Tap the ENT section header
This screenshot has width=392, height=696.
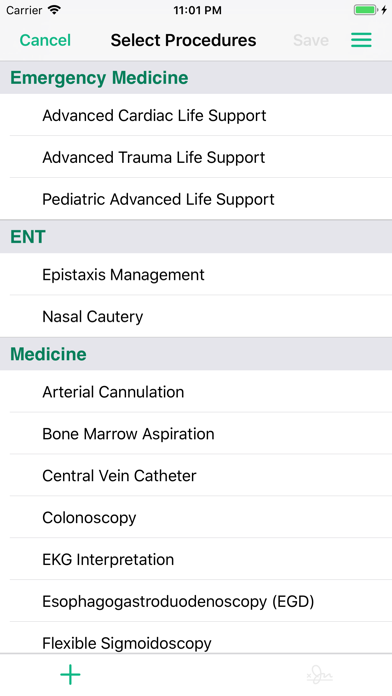[x=196, y=237]
